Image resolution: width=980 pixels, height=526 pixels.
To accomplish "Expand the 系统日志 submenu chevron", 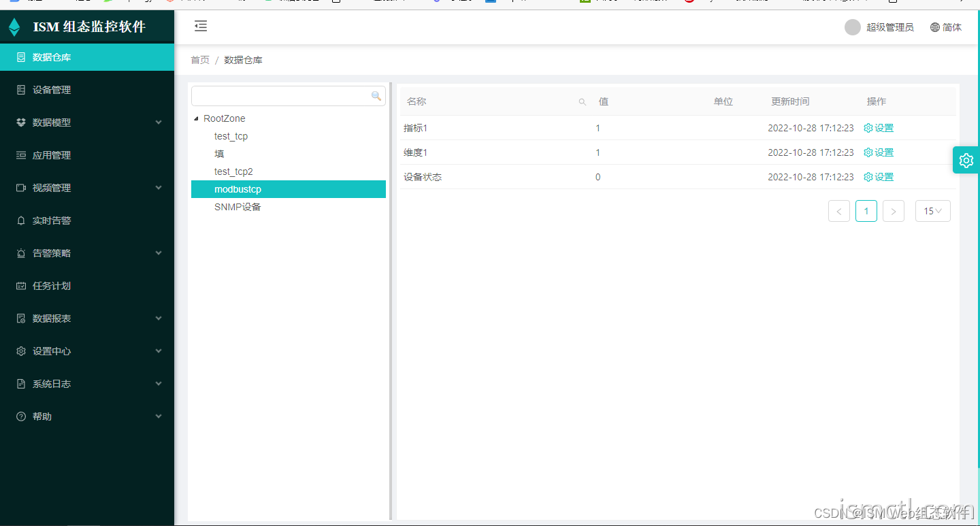I will [159, 384].
